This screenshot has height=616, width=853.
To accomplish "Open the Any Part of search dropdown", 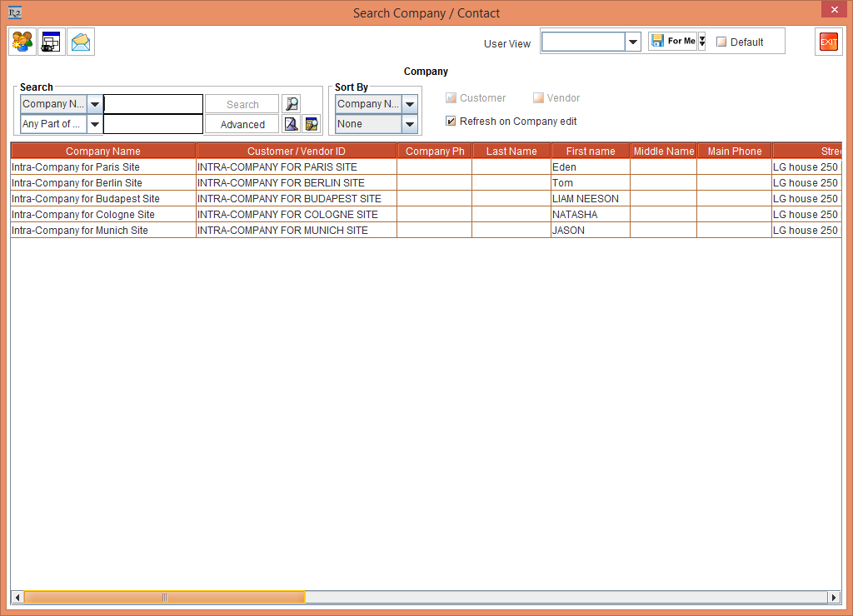I will click(94, 124).
